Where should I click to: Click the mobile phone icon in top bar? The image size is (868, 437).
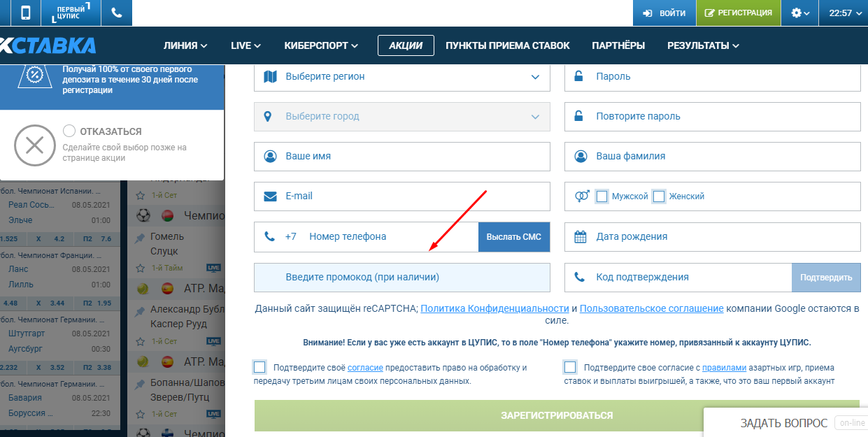(x=26, y=13)
